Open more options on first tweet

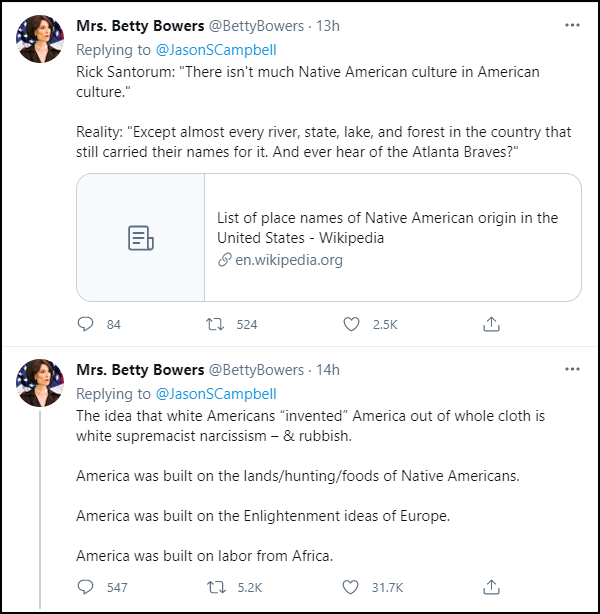coord(571,25)
